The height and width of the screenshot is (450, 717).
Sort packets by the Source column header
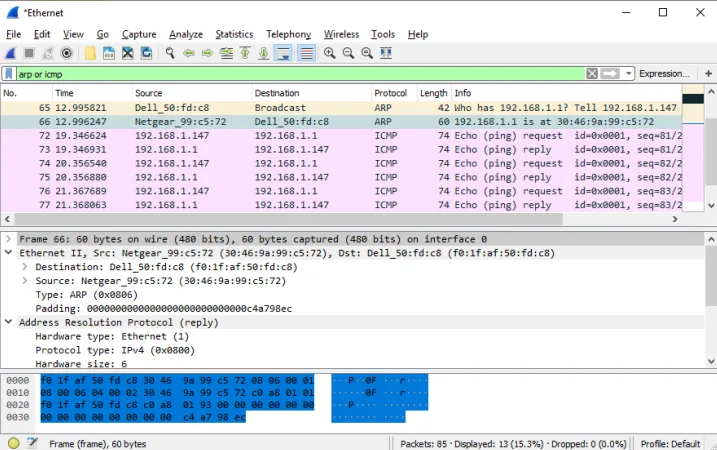tap(192, 93)
